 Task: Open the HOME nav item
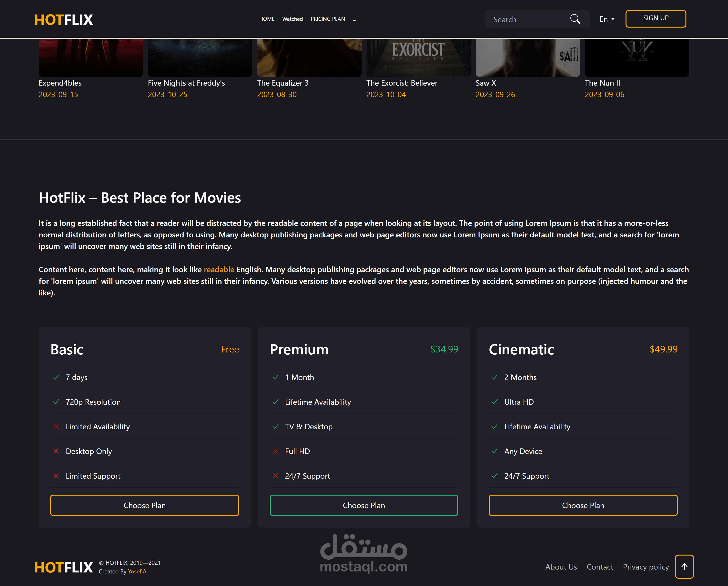267,19
